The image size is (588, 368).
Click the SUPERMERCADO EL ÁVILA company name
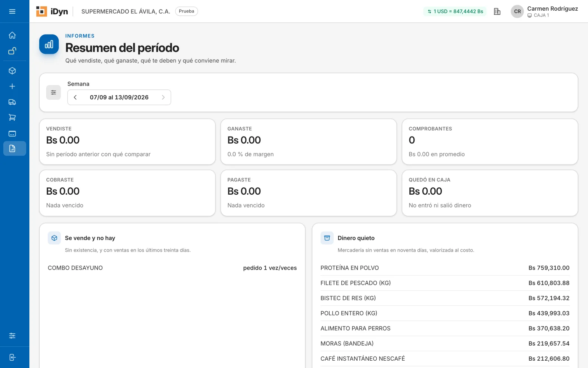[x=126, y=11]
